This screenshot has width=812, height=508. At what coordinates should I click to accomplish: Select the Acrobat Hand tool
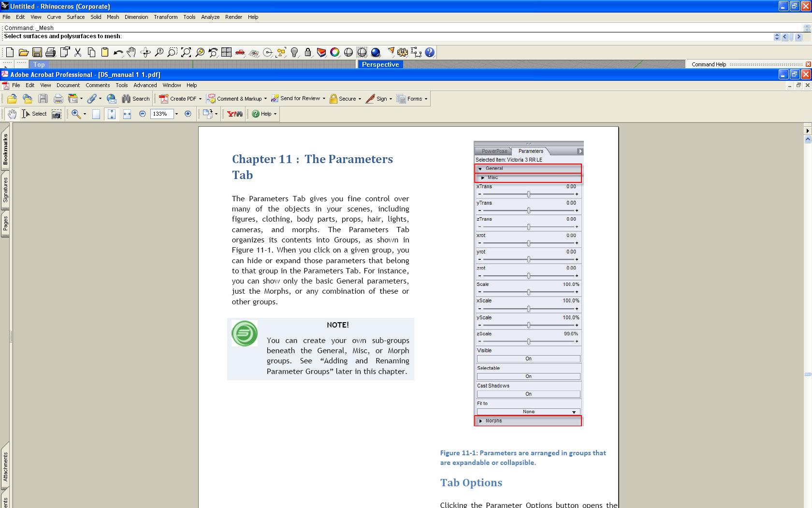tap(12, 114)
